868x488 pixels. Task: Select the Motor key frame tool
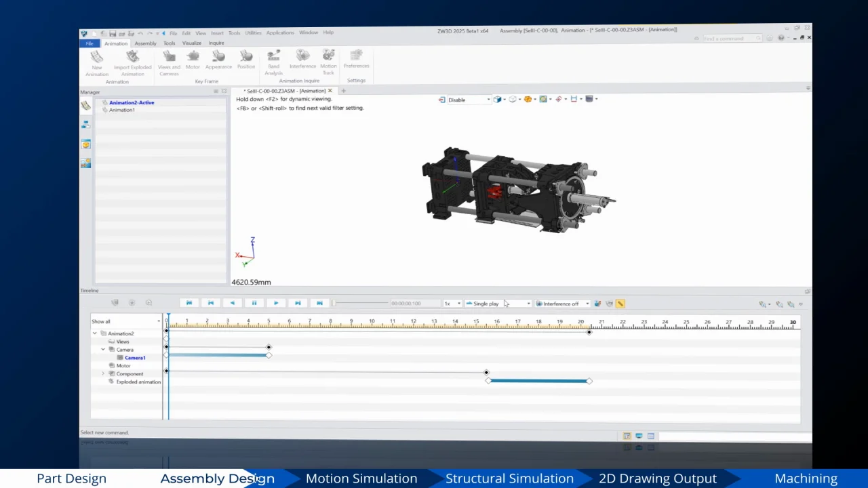tap(193, 60)
